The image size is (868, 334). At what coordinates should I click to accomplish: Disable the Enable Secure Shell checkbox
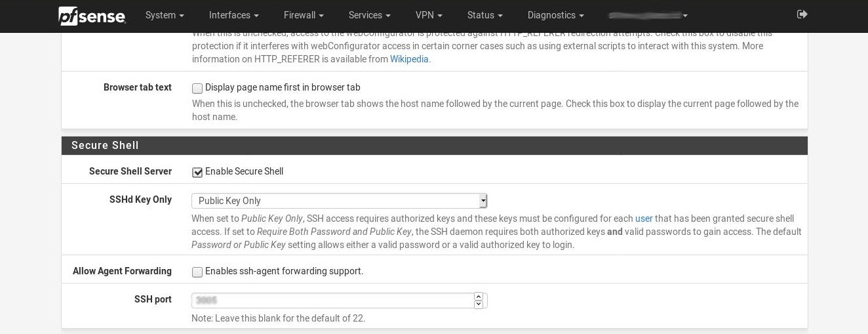tap(197, 172)
